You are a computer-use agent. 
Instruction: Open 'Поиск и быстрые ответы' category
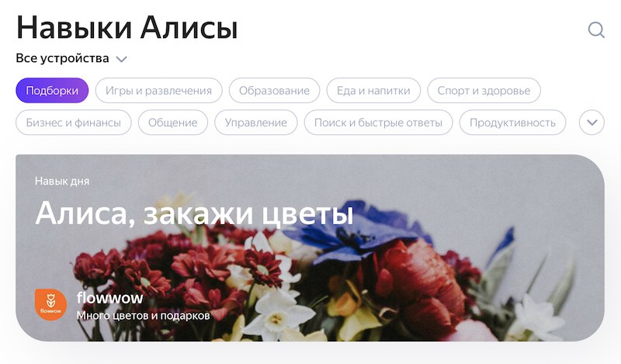(378, 123)
